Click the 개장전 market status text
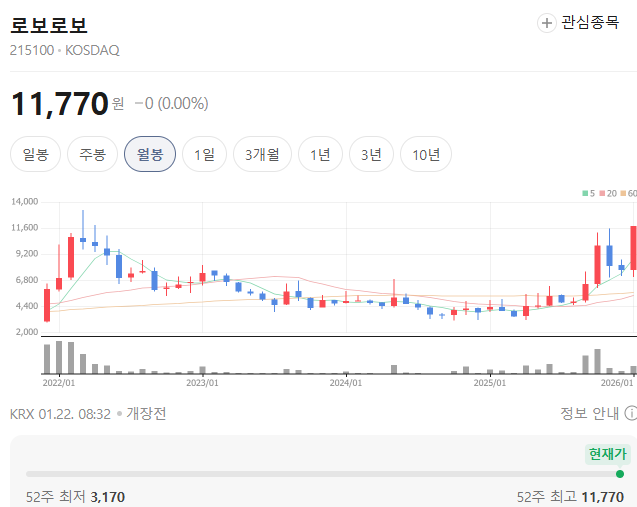The height and width of the screenshot is (507, 637). (146, 414)
